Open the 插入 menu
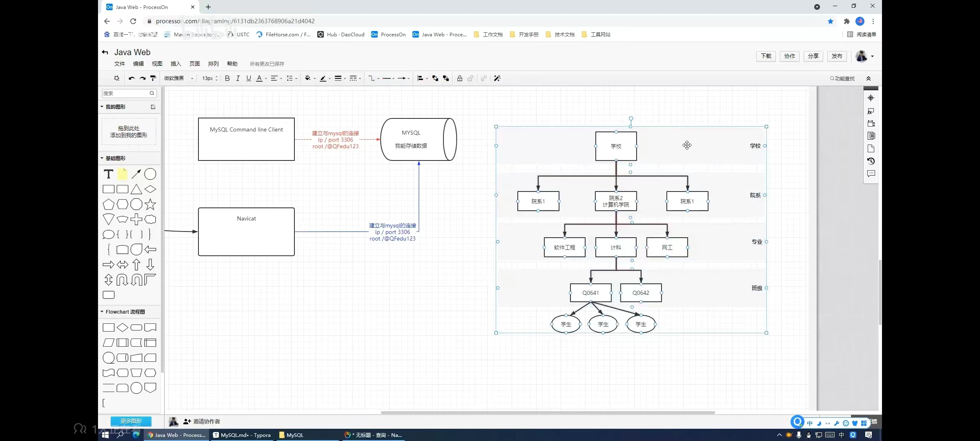Image resolution: width=980 pixels, height=441 pixels. pyautogui.click(x=176, y=64)
